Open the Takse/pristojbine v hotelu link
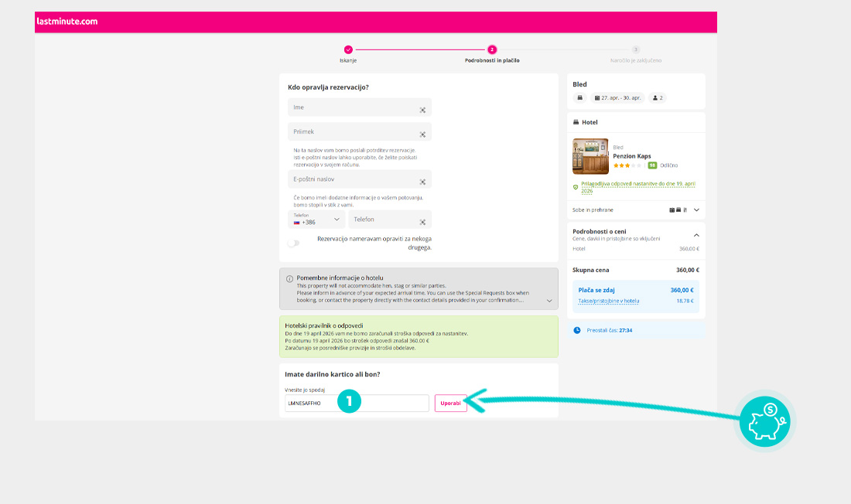Viewport: 851px width, 504px height. point(609,301)
